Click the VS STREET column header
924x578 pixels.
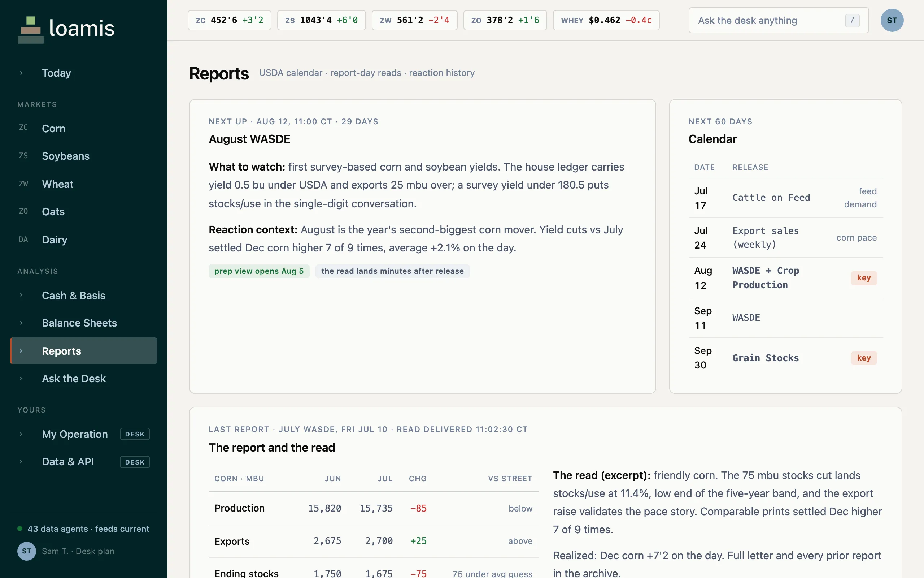click(510, 479)
